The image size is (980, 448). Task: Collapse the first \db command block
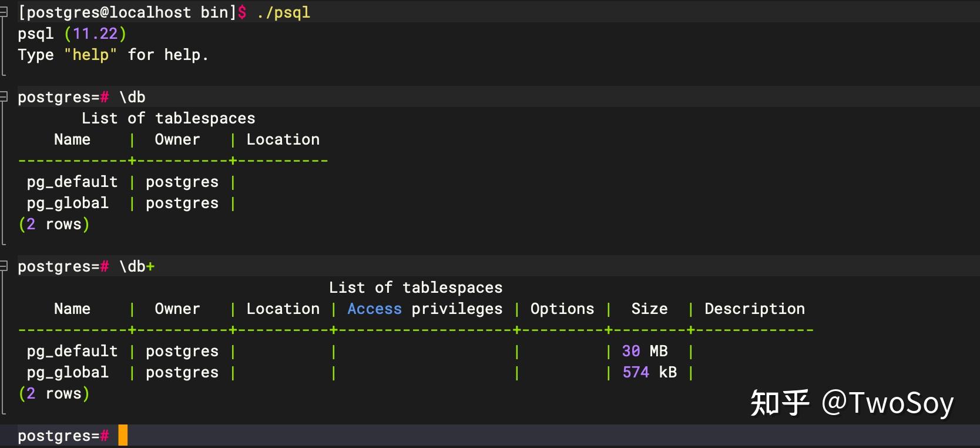4,96
